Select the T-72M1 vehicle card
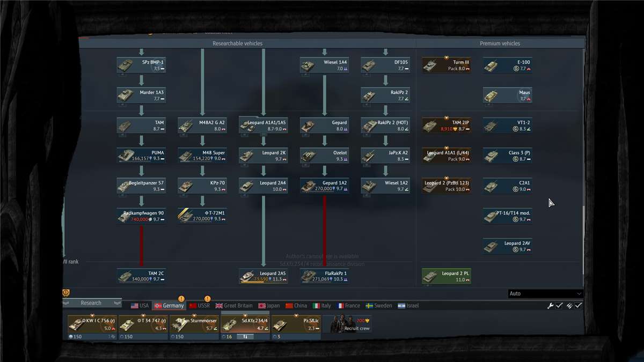Screen dimensions: 644x362 (x=202, y=216)
